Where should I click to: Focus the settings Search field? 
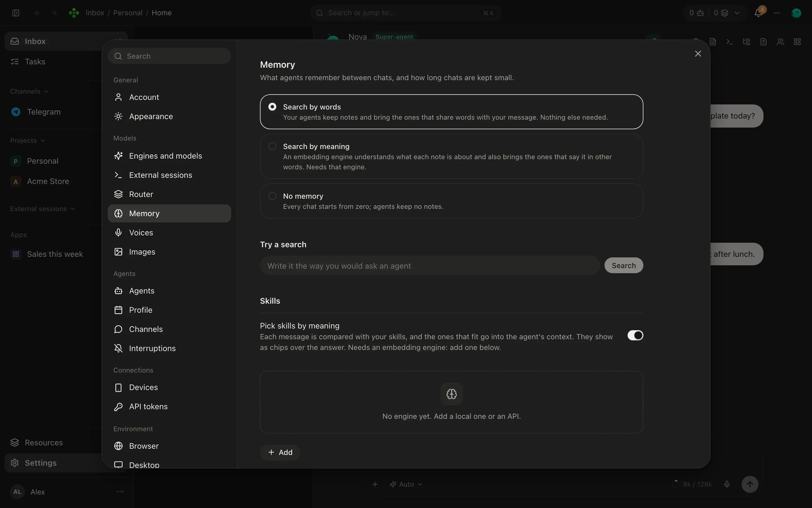169,56
